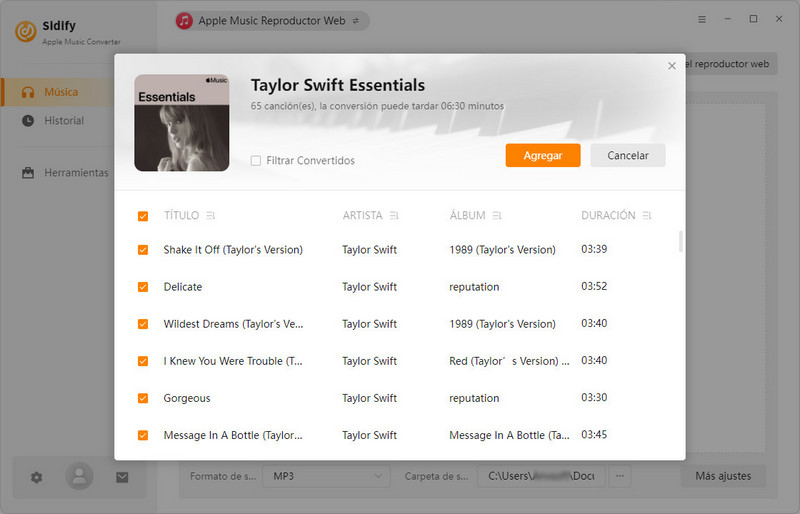Uncheck the Gorgeous song checkbox
The width and height of the screenshot is (800, 514).
pos(143,398)
